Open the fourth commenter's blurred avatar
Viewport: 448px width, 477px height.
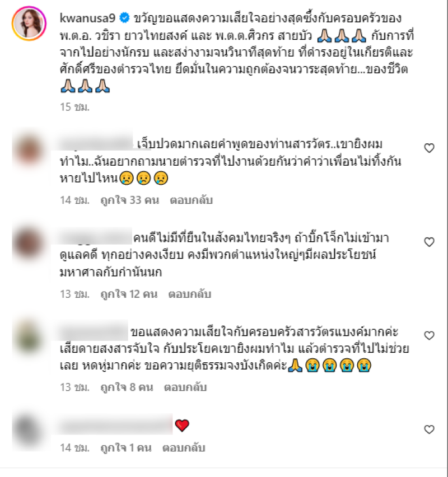tap(29, 431)
